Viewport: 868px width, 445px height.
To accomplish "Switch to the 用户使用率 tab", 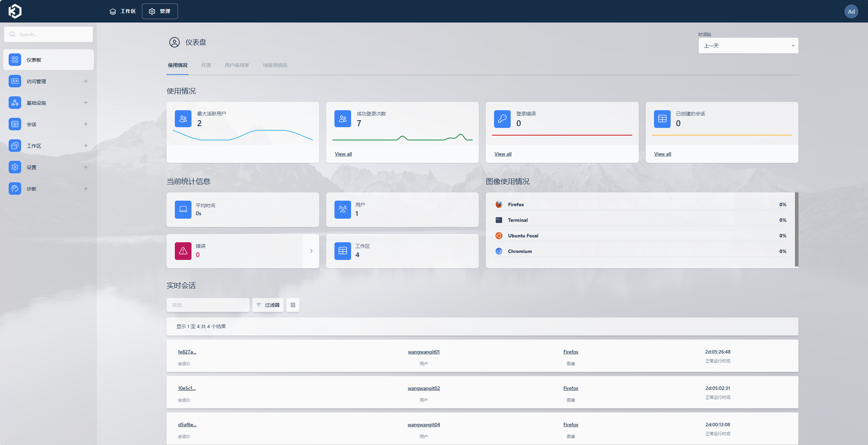I will [237, 65].
